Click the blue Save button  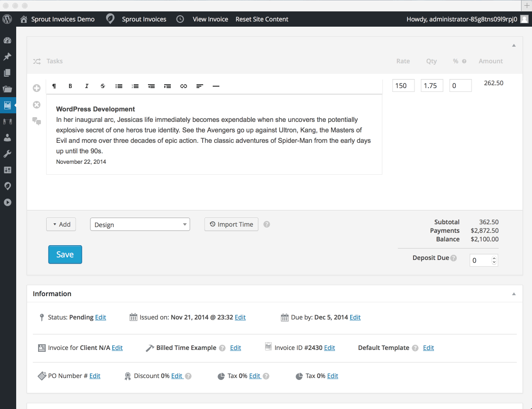point(65,254)
